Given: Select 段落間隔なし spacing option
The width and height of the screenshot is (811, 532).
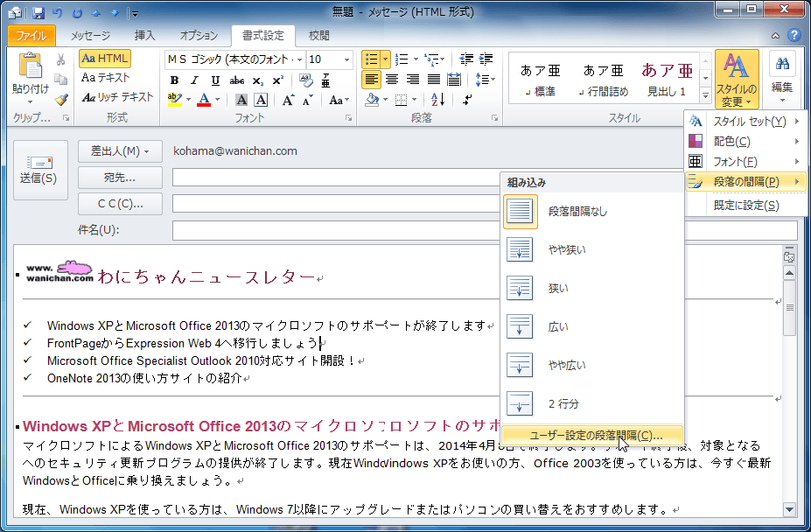Looking at the screenshot, I should point(592,212).
